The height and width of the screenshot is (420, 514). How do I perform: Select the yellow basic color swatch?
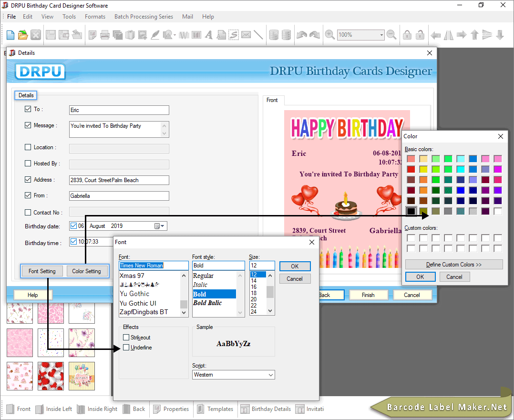pyautogui.click(x=423, y=169)
